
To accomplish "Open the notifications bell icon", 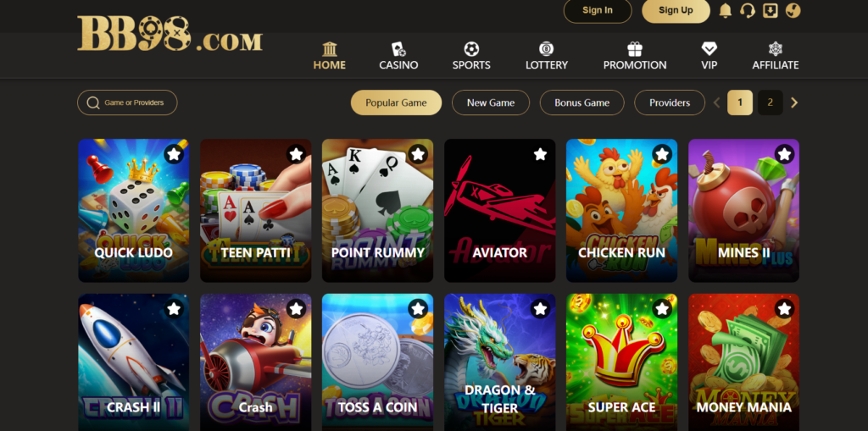I will coord(726,10).
